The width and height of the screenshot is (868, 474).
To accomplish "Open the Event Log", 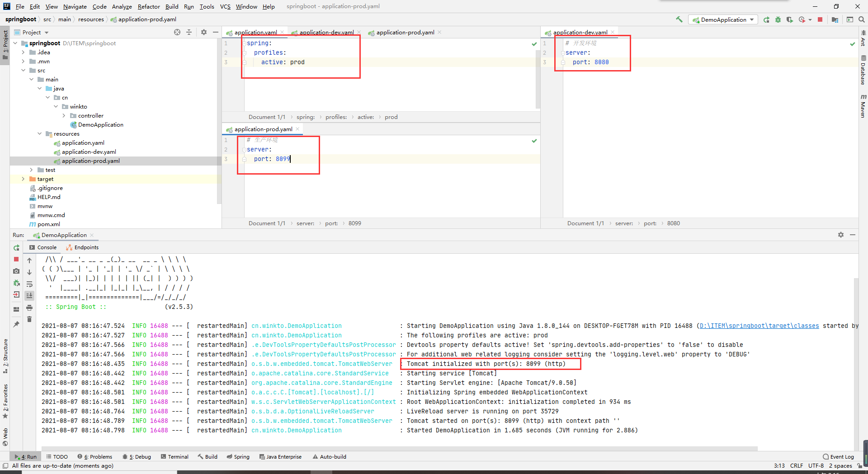I will (839, 457).
